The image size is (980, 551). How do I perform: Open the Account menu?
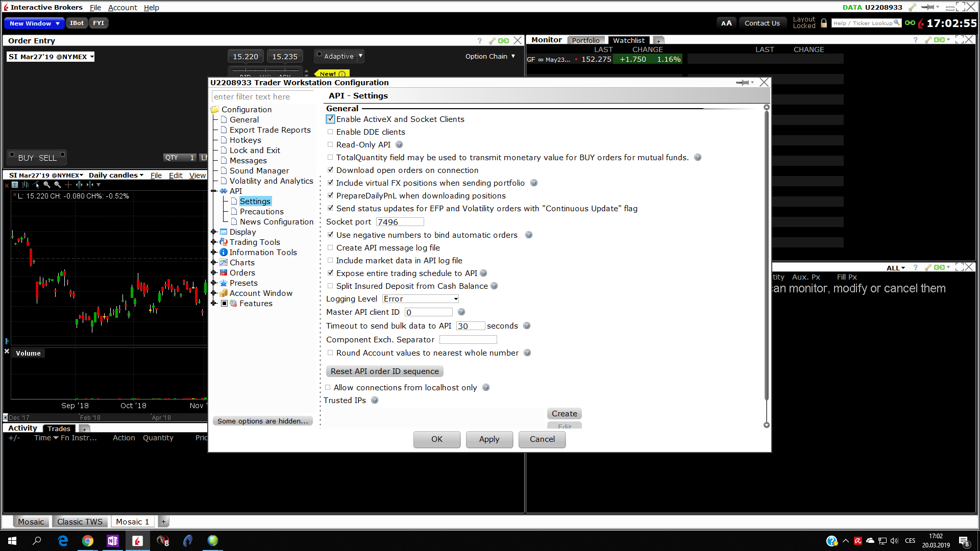pos(122,8)
